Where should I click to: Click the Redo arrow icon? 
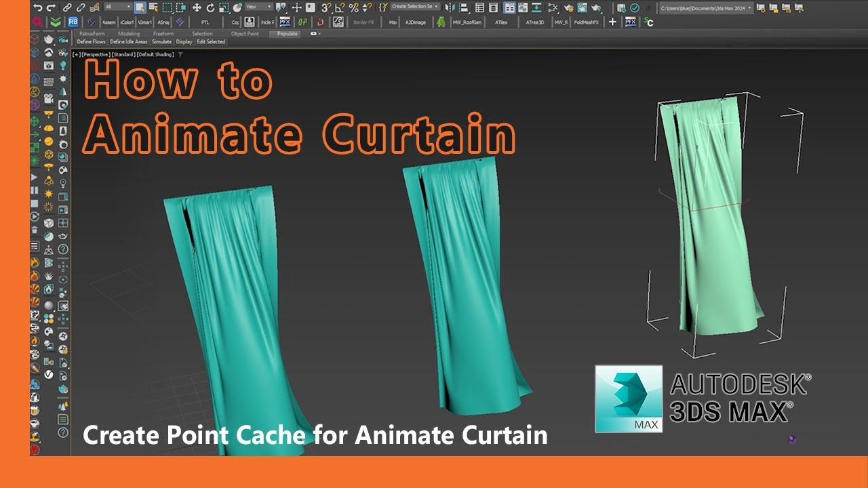coord(51,7)
